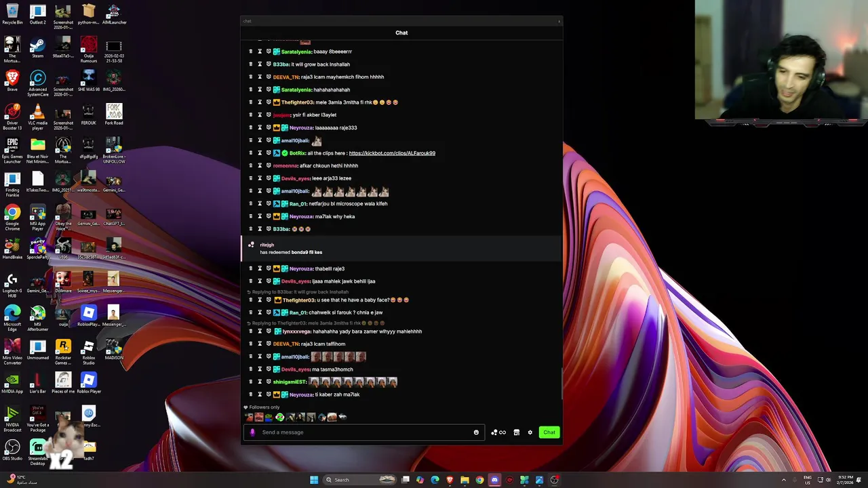
Task: Select the Ouija Rumours desktop icon
Action: point(88,49)
